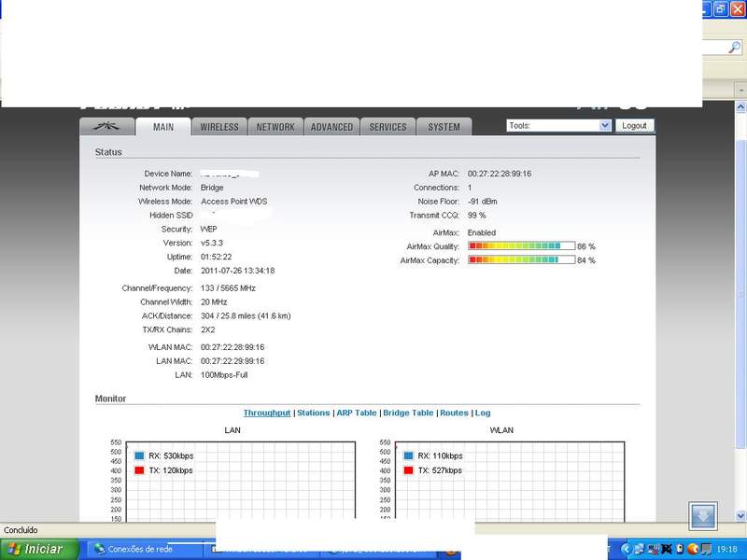Open the ADVANCED tab
This screenshot has width=747, height=560.
(x=331, y=127)
